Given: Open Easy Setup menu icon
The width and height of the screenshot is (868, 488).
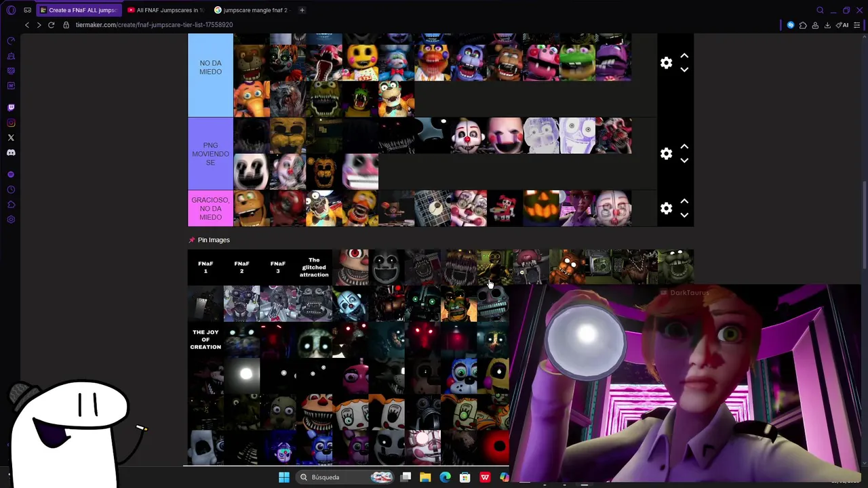Looking at the screenshot, I should click(x=857, y=25).
